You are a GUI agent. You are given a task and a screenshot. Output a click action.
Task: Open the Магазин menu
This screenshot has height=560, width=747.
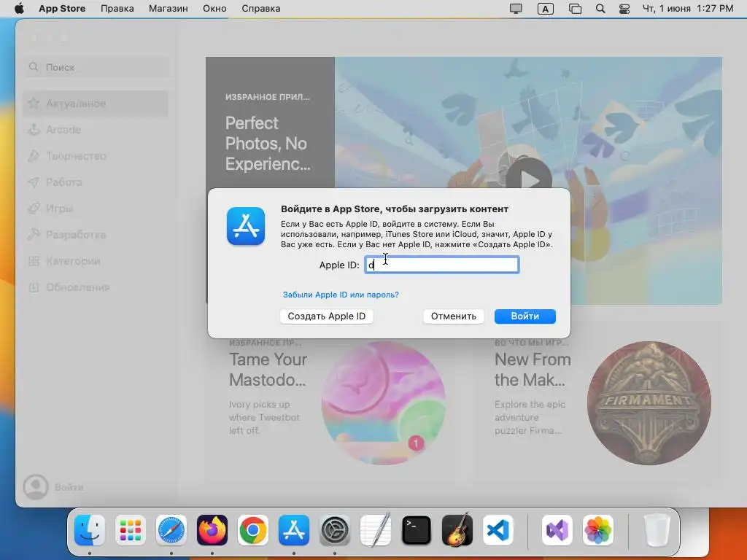pos(169,9)
